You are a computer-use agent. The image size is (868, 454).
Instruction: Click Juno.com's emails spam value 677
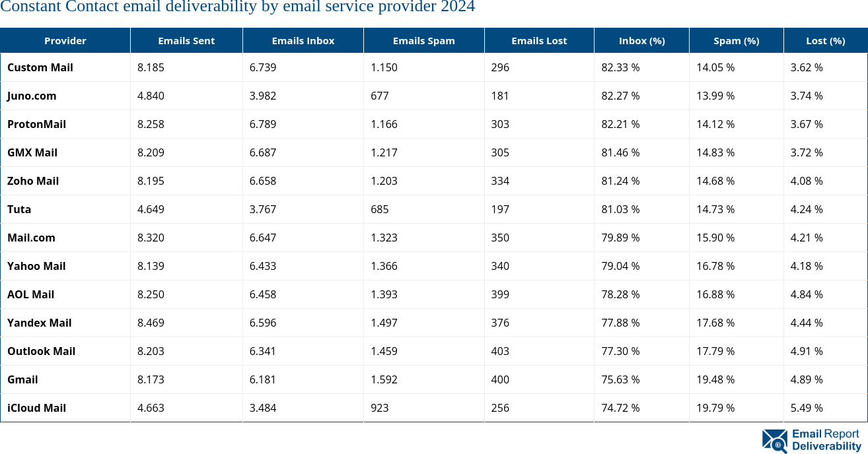[379, 96]
